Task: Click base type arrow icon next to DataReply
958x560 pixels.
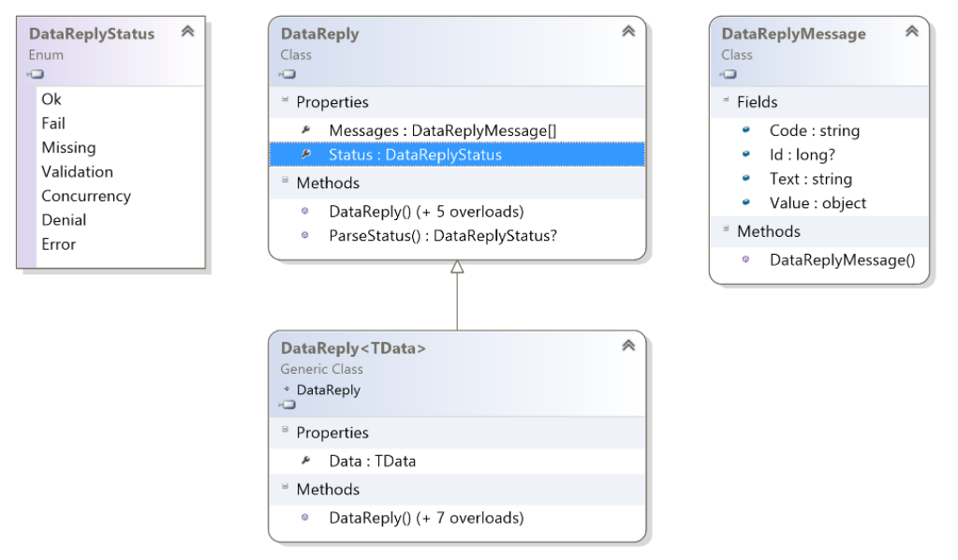Action: click(x=287, y=389)
